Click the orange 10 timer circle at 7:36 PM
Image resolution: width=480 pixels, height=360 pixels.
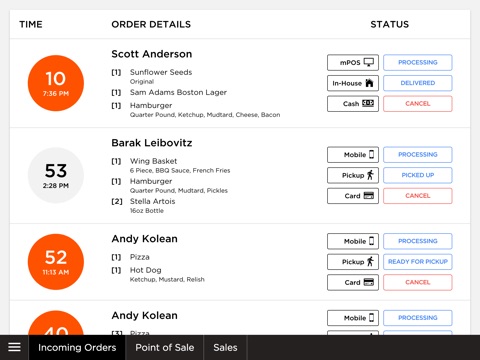(56, 83)
